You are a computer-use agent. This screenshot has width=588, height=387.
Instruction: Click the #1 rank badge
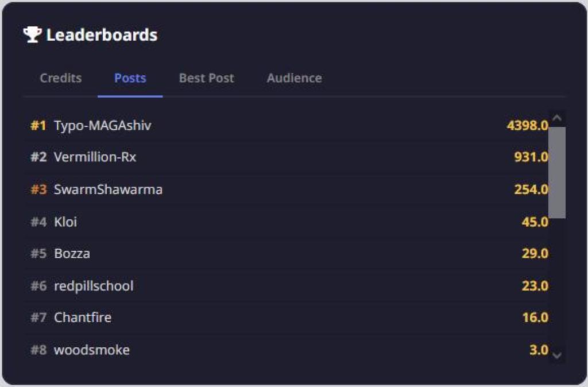coord(38,126)
